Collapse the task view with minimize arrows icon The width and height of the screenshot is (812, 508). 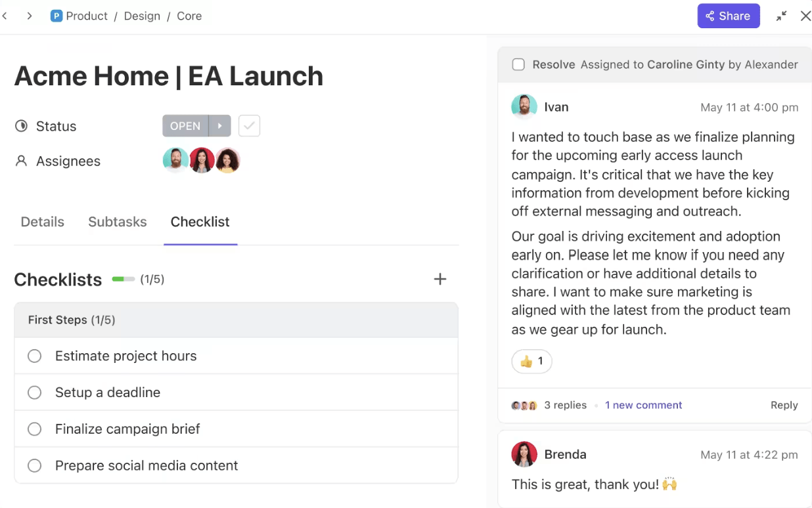(781, 16)
